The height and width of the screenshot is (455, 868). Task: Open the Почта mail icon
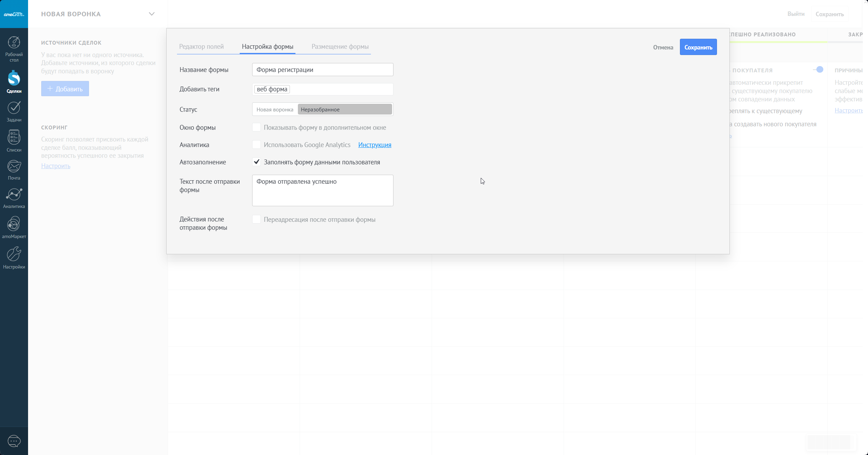[14, 170]
